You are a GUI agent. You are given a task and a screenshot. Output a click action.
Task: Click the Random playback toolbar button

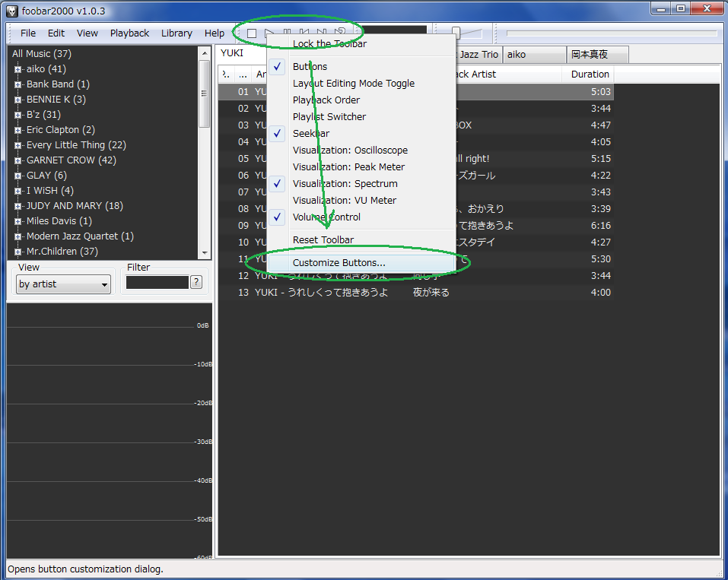click(x=340, y=33)
